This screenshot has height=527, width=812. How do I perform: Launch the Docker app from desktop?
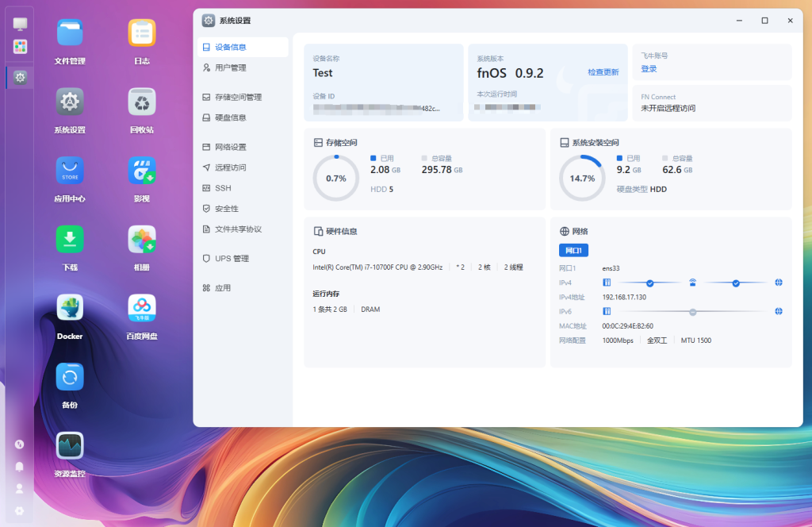(x=70, y=308)
